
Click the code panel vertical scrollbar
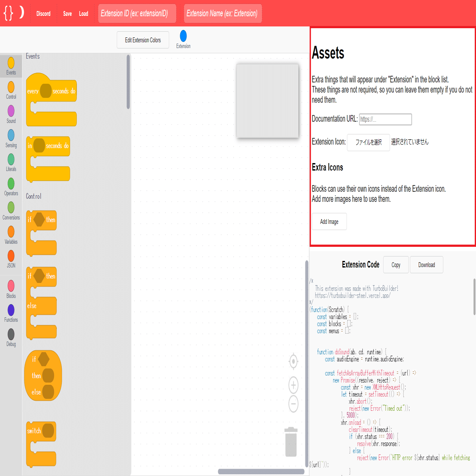(474, 297)
